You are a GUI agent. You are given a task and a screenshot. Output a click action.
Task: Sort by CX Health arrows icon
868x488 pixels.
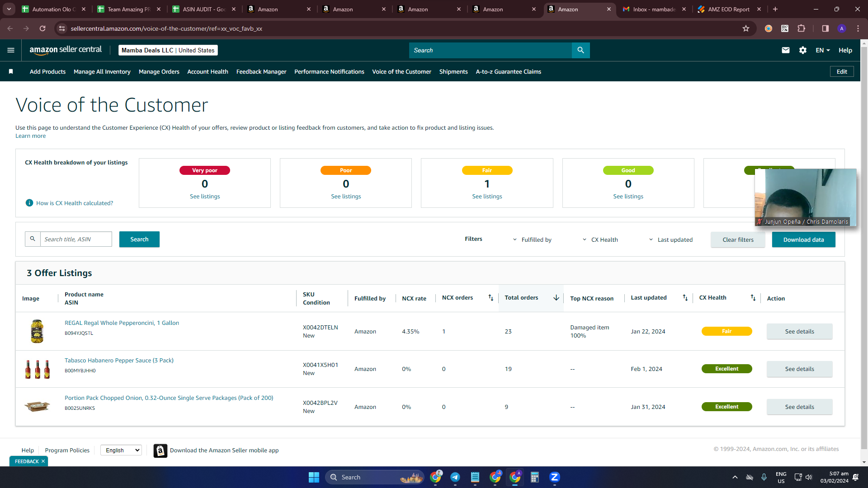[753, 297]
